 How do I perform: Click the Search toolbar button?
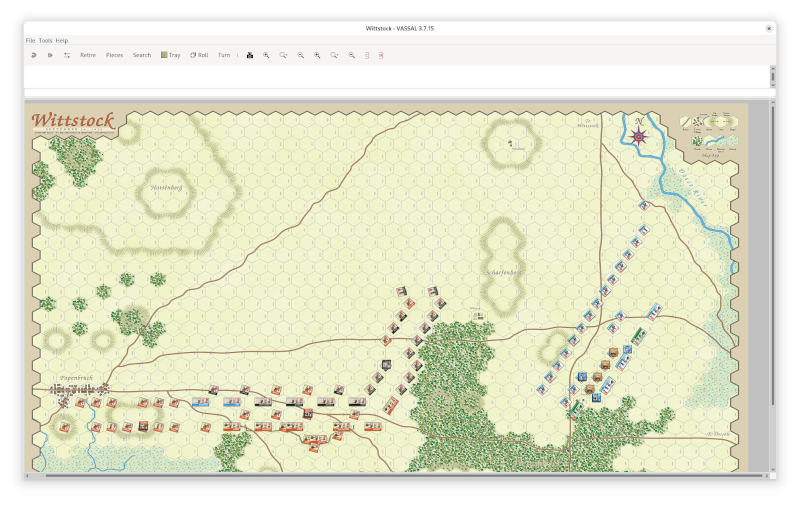142,55
